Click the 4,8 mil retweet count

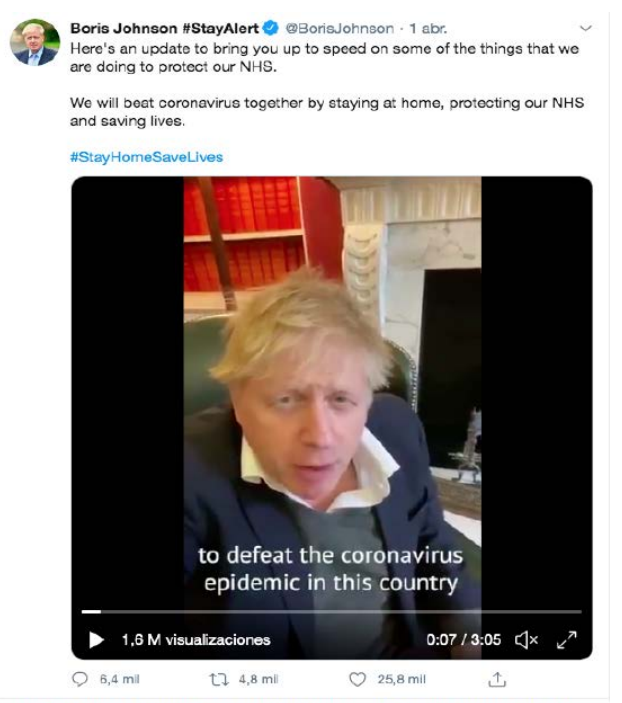click(257, 679)
